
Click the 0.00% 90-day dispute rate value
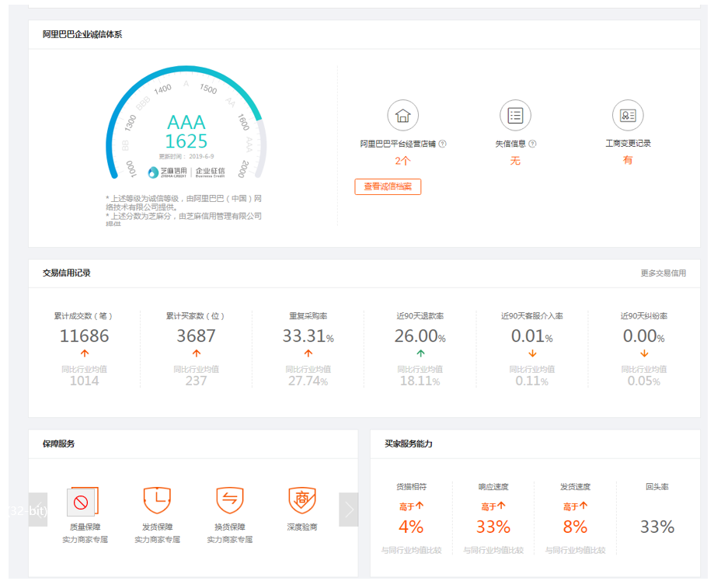[644, 336]
